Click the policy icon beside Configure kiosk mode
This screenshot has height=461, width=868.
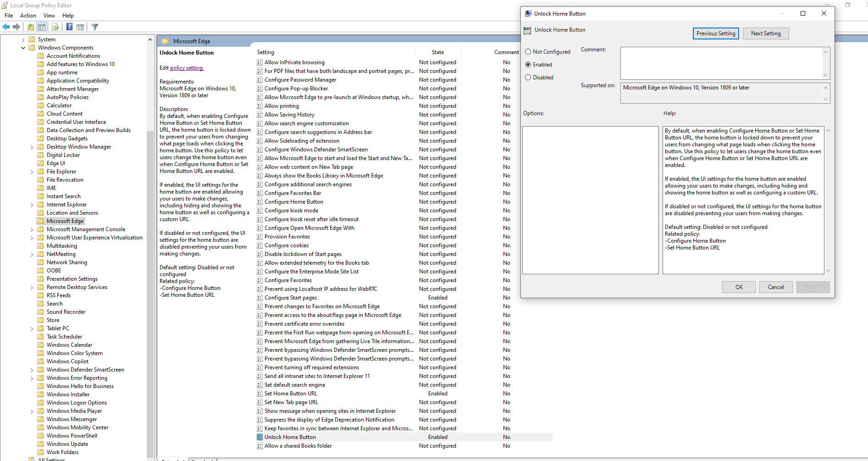coord(260,211)
